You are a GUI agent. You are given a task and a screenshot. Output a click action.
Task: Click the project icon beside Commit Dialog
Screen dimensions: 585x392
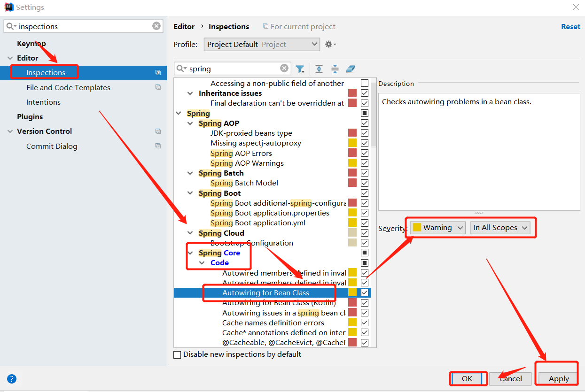tap(158, 146)
